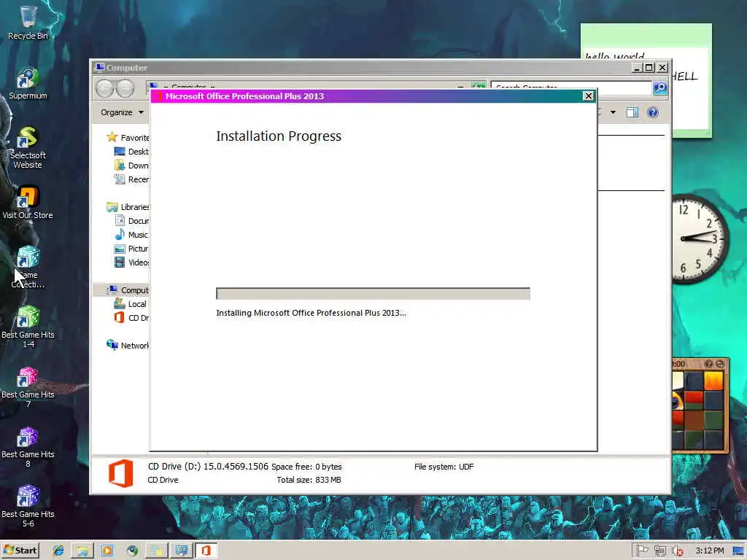
Task: Click the 'File system: UDF' text
Action: click(x=444, y=467)
